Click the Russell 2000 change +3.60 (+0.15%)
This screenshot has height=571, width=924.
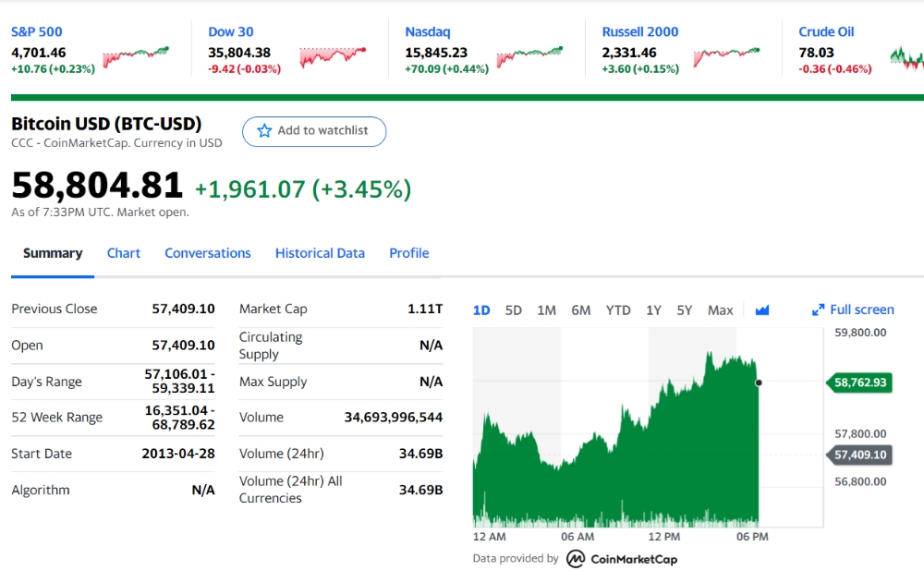(640, 69)
